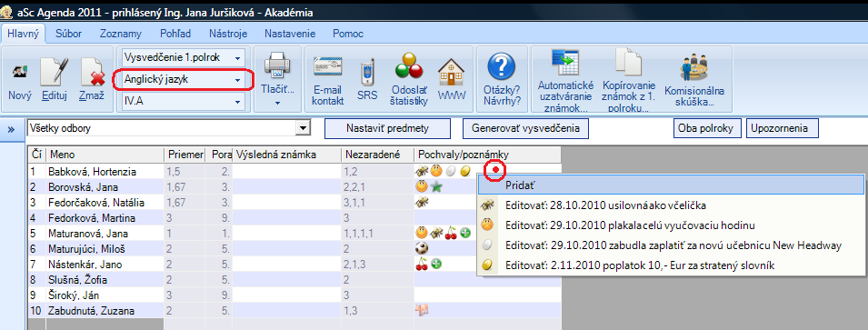Viewport: 868px width, 330px height.
Task: Open Komisionálna skúška
Action: point(694,81)
